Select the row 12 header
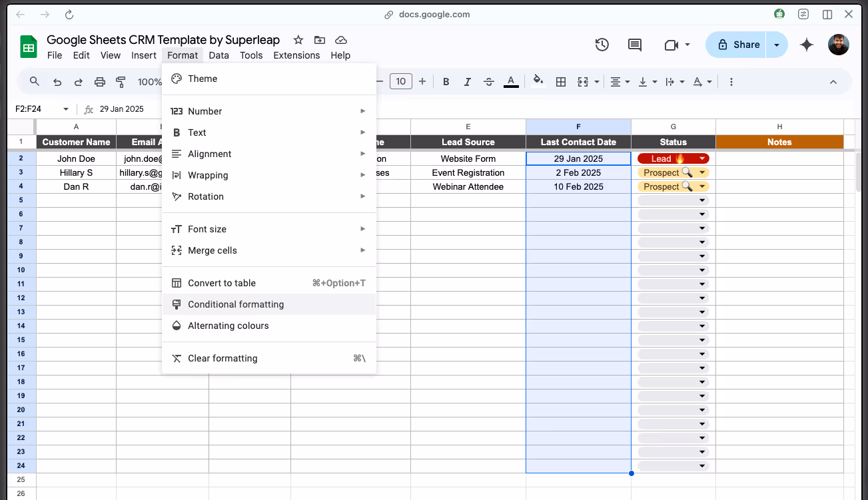The width and height of the screenshot is (868, 500). click(21, 298)
